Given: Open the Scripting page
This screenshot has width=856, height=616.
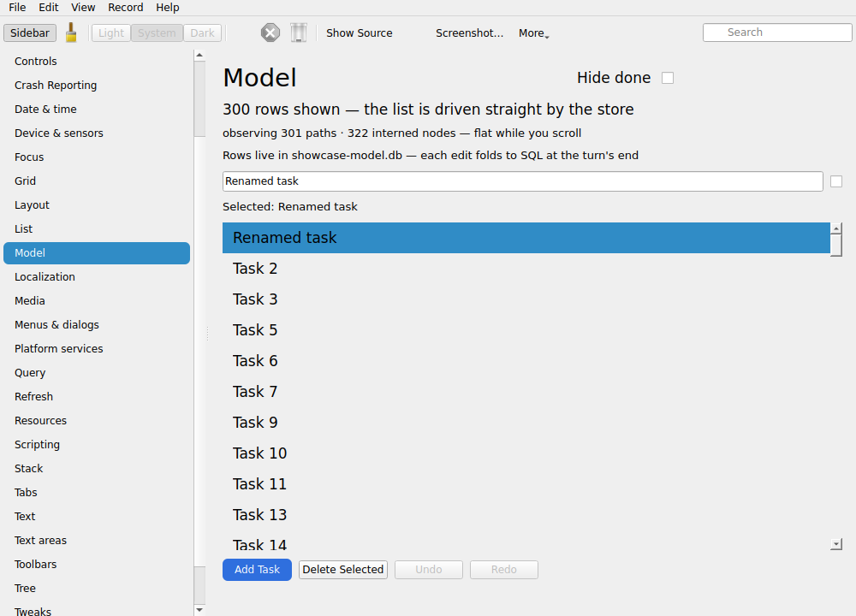Looking at the screenshot, I should coord(97,445).
